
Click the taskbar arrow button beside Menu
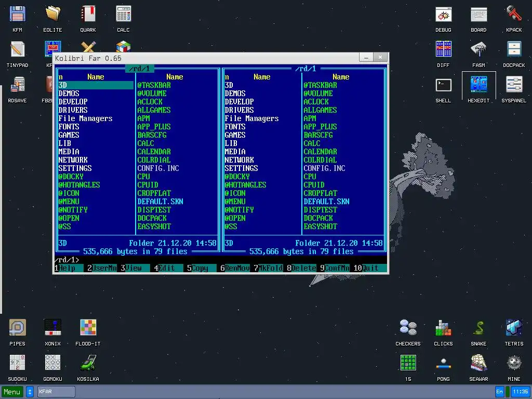point(30,392)
